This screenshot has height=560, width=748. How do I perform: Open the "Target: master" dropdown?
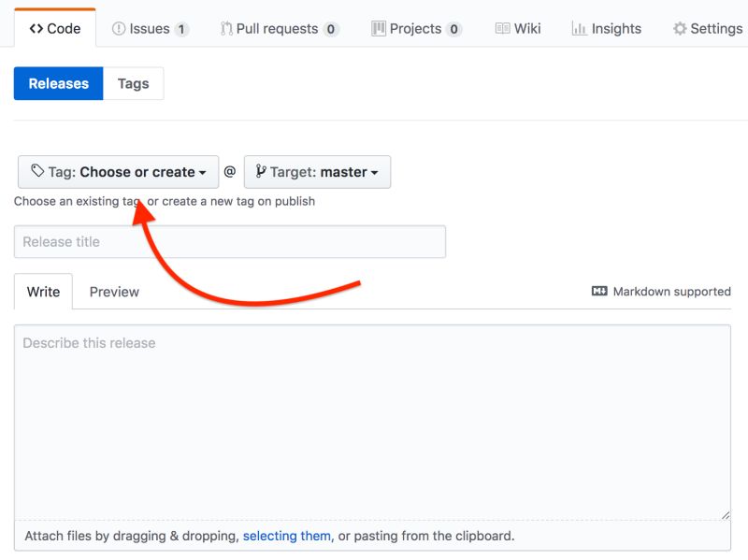click(x=315, y=171)
